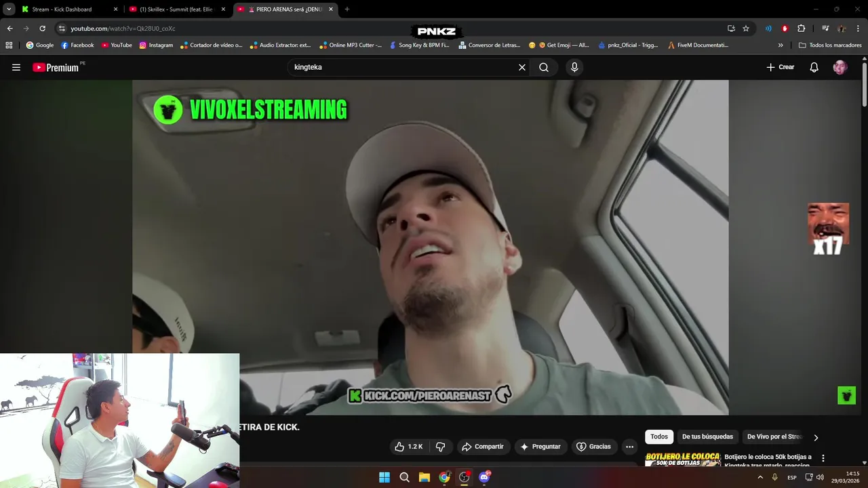Expand the system tray hidden icons
The image size is (868, 488).
pos(759,477)
